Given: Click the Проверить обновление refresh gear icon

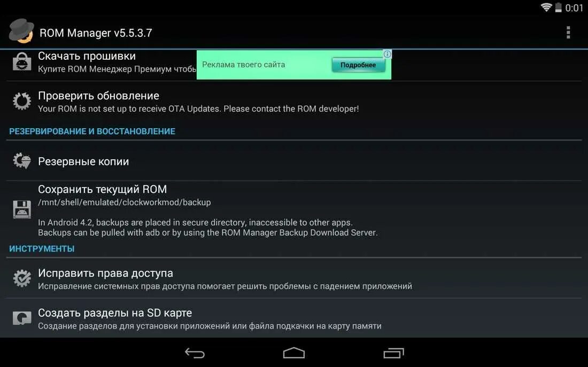Looking at the screenshot, I should tap(22, 101).
